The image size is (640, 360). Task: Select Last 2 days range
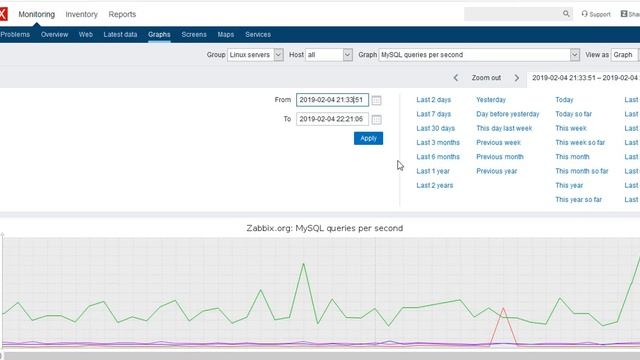pyautogui.click(x=433, y=100)
